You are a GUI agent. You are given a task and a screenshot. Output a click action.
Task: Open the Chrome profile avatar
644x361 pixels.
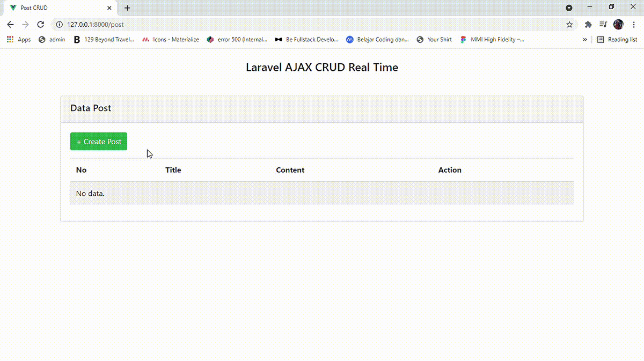click(x=618, y=24)
